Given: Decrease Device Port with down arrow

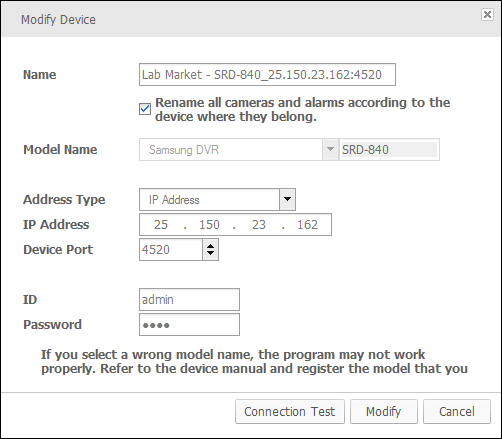Looking at the screenshot, I should click(x=210, y=253).
